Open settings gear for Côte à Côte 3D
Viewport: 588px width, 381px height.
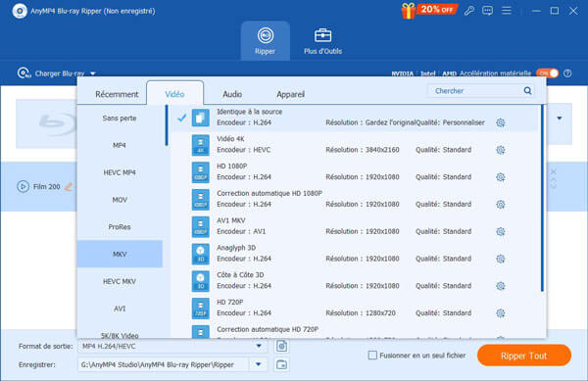click(500, 286)
